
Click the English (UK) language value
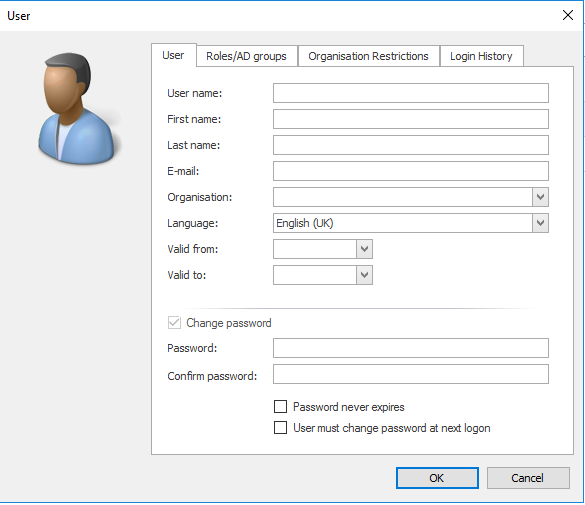305,223
